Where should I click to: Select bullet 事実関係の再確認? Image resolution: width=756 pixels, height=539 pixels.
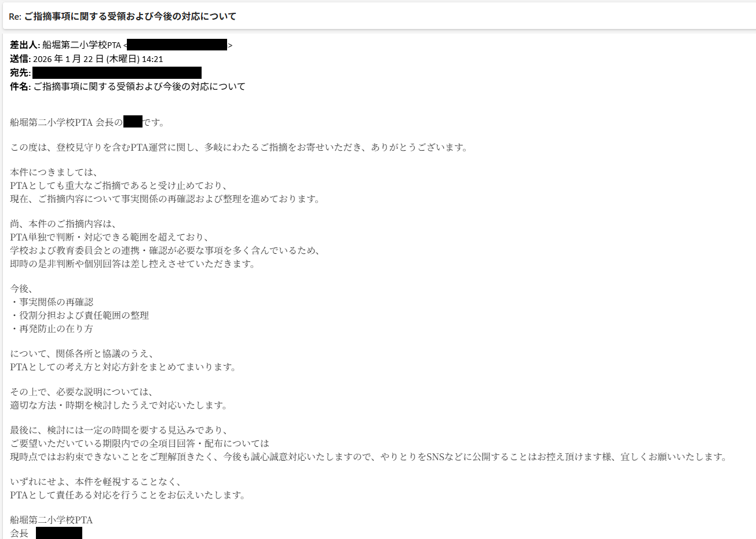[x=52, y=303]
